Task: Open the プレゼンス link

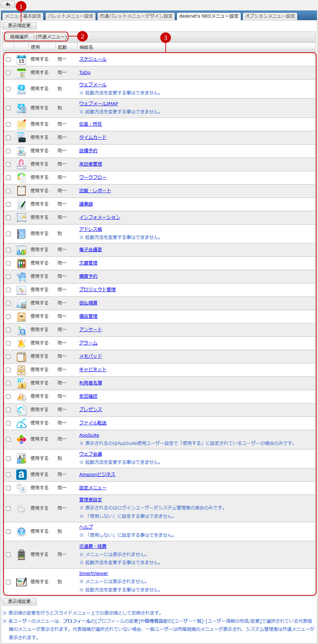Action: coord(90,409)
